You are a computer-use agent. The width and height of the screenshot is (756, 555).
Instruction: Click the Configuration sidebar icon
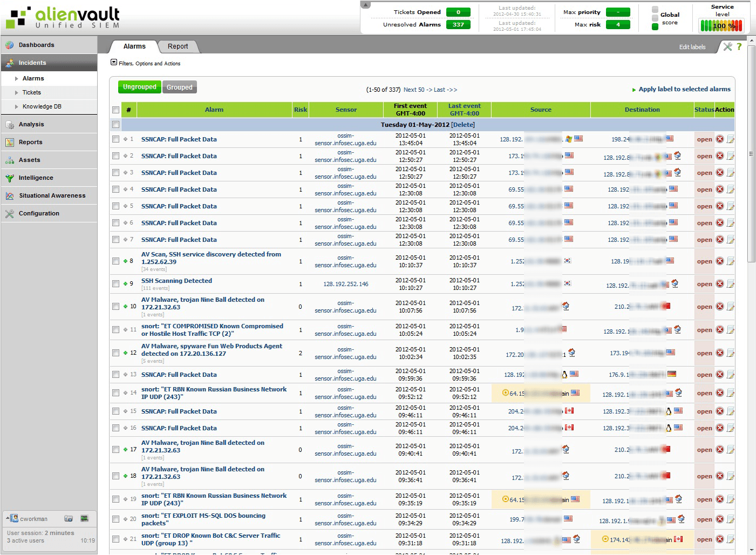pyautogui.click(x=10, y=213)
